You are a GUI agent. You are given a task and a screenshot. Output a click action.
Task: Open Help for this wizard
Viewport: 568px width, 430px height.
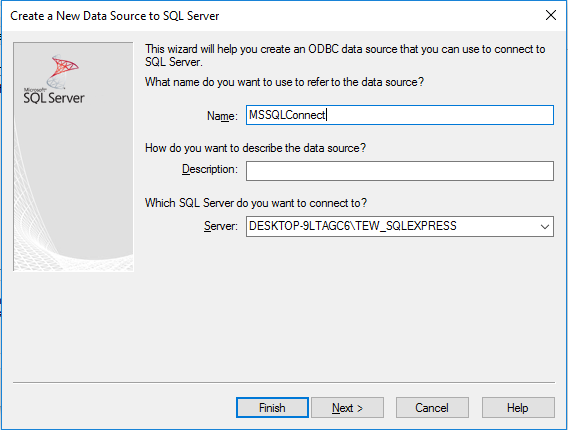pyautogui.click(x=518, y=408)
